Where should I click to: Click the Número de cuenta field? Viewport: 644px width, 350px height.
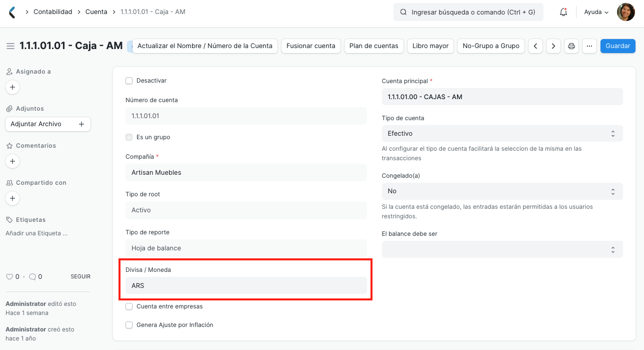coord(246,116)
